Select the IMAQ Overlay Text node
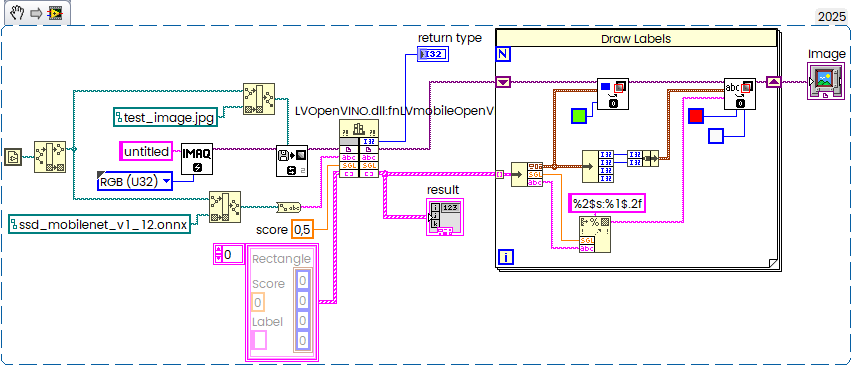The width and height of the screenshot is (852, 366). pyautogui.click(x=740, y=93)
